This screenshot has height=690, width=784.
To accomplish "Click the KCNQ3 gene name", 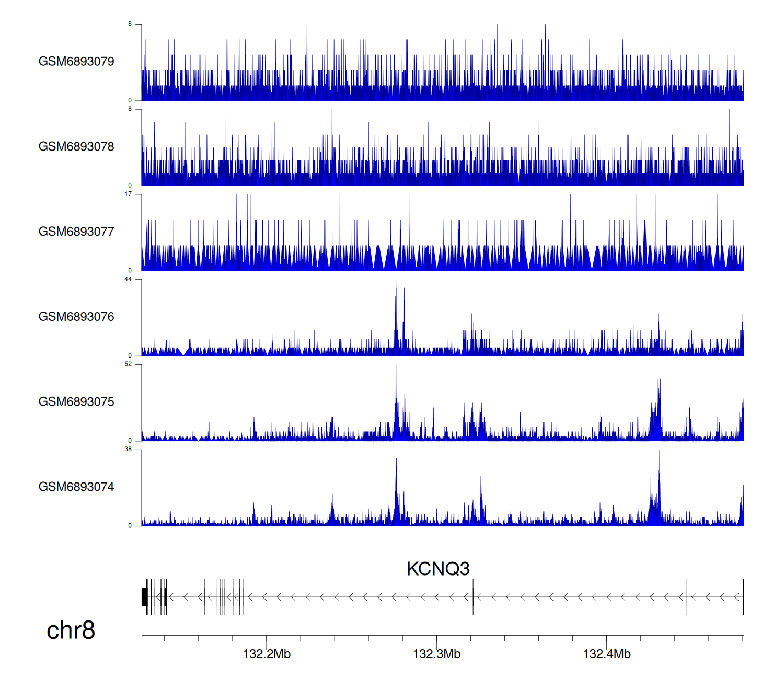I will tap(438, 569).
